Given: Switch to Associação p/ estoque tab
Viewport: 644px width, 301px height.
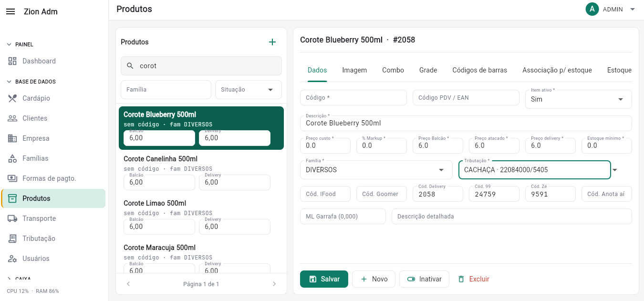Looking at the screenshot, I should tap(557, 70).
